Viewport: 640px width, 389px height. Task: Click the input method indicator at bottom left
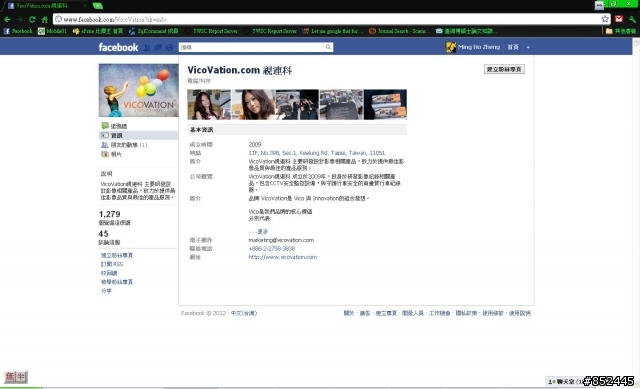[16, 377]
